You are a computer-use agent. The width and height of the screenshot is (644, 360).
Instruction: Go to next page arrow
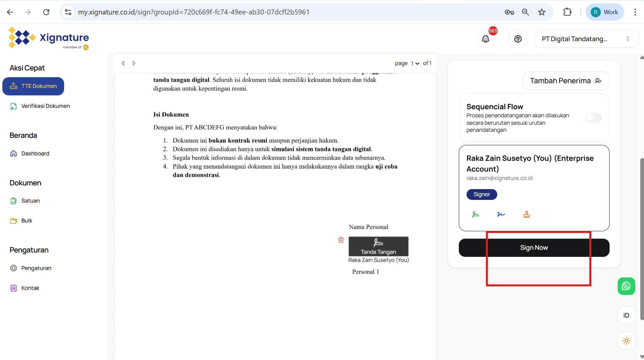[x=134, y=63]
